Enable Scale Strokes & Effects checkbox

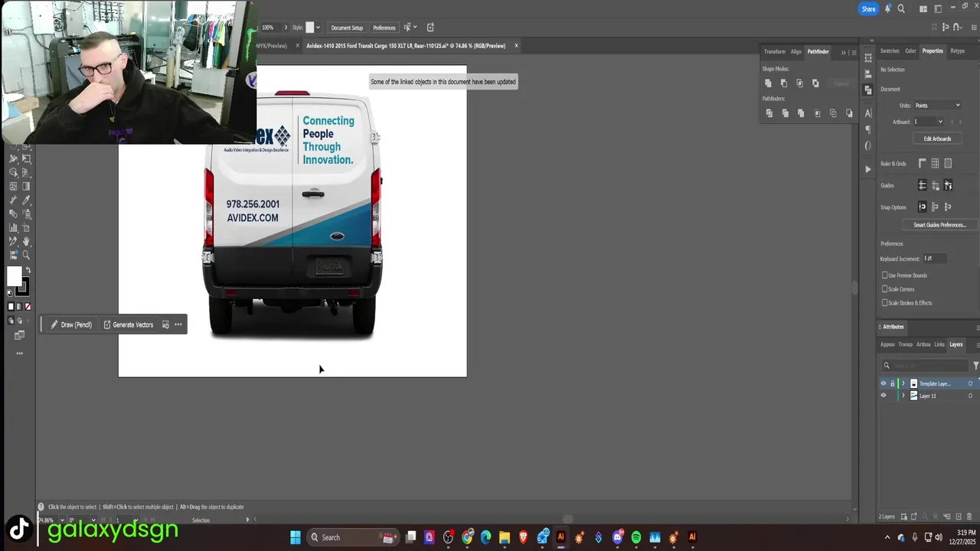click(x=885, y=303)
